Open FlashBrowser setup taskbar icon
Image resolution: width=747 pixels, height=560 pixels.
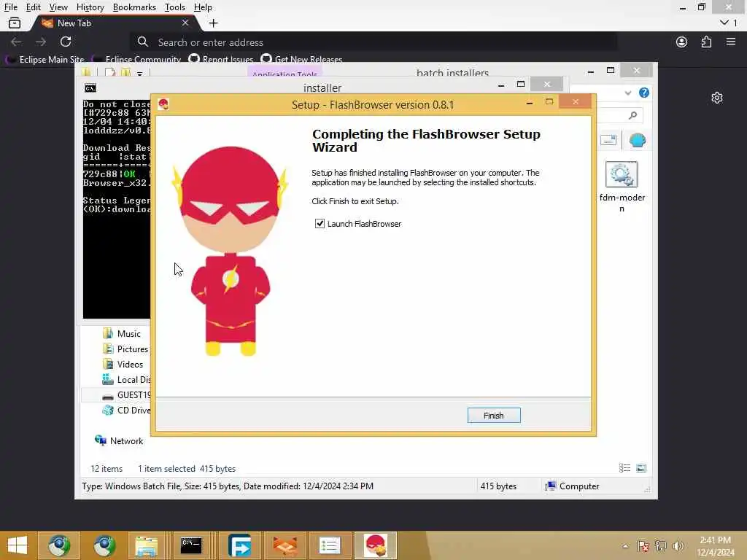click(x=376, y=545)
